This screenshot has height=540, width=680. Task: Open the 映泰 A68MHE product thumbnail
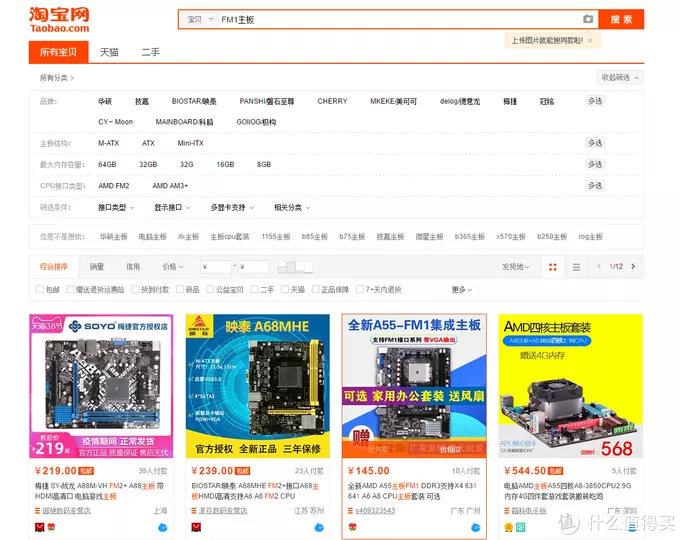(258, 386)
